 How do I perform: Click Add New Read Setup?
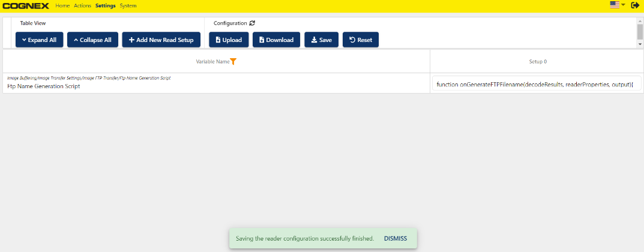161,40
